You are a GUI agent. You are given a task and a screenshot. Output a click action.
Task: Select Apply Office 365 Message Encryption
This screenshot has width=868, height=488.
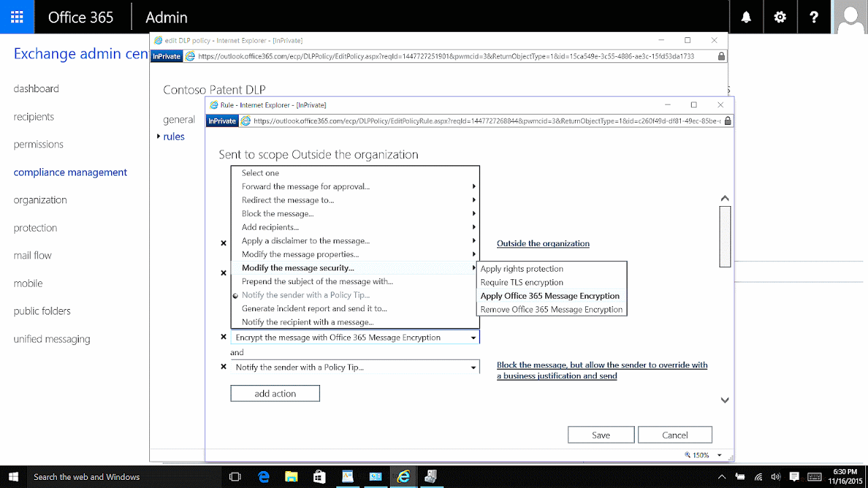pyautogui.click(x=552, y=296)
